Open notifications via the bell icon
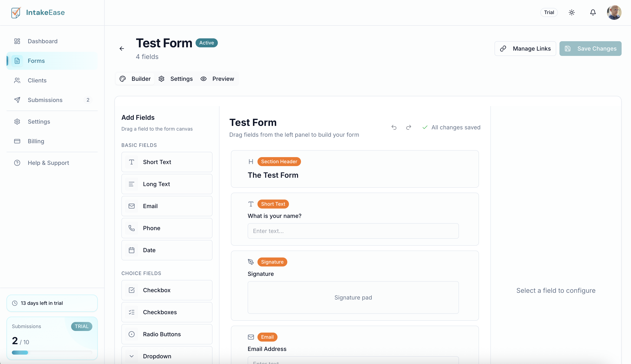 593,12
